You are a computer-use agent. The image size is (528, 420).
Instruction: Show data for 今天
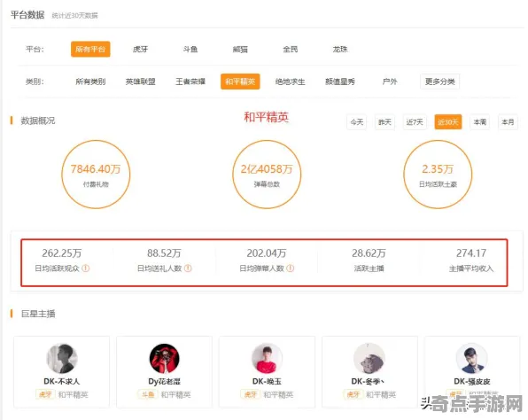tap(357, 122)
